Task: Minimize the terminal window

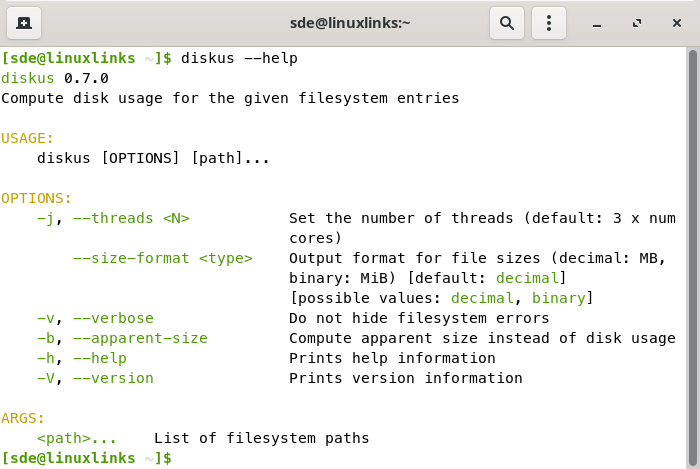Action: (597, 22)
